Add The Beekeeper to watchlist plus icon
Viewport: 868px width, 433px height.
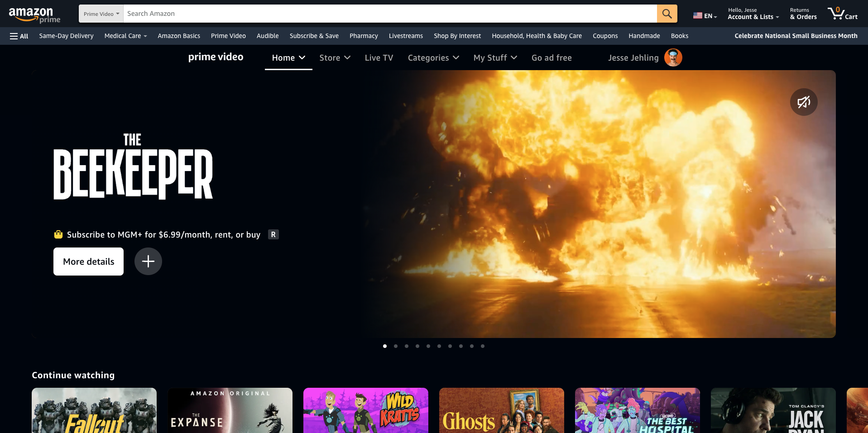148,262
